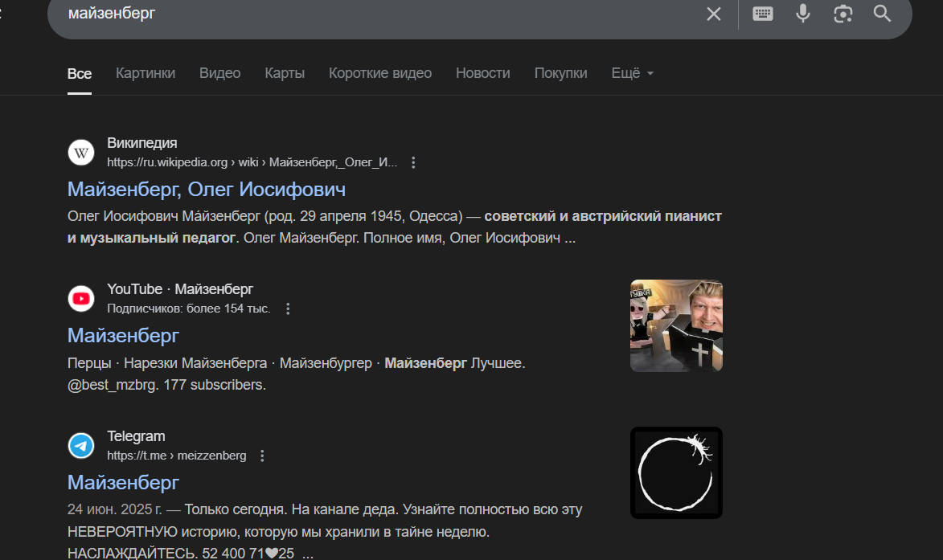The height and width of the screenshot is (560, 943).
Task: Open the Telegram Майзенберг channel link
Action: [123, 483]
